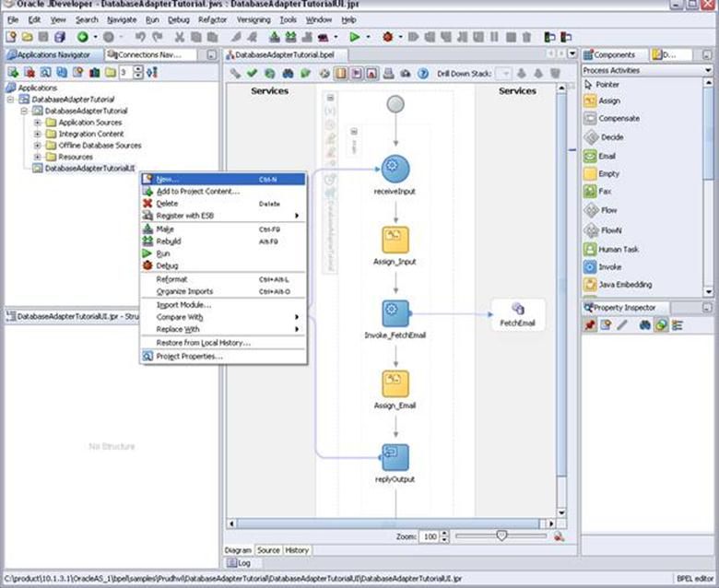719x588 pixels.
Task: Click the printer icon in BPEL toolbar
Action: [388, 74]
